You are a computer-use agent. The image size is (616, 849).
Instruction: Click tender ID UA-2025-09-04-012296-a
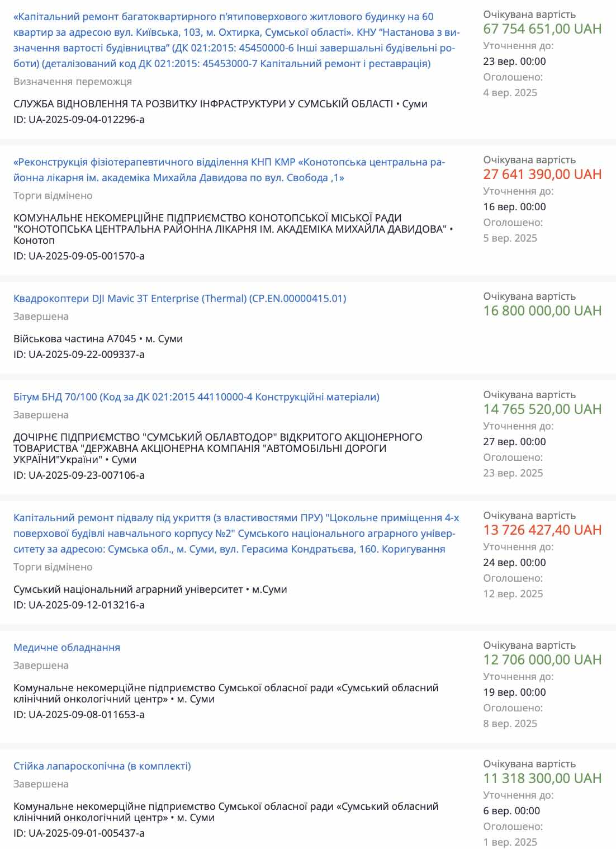coord(79,120)
